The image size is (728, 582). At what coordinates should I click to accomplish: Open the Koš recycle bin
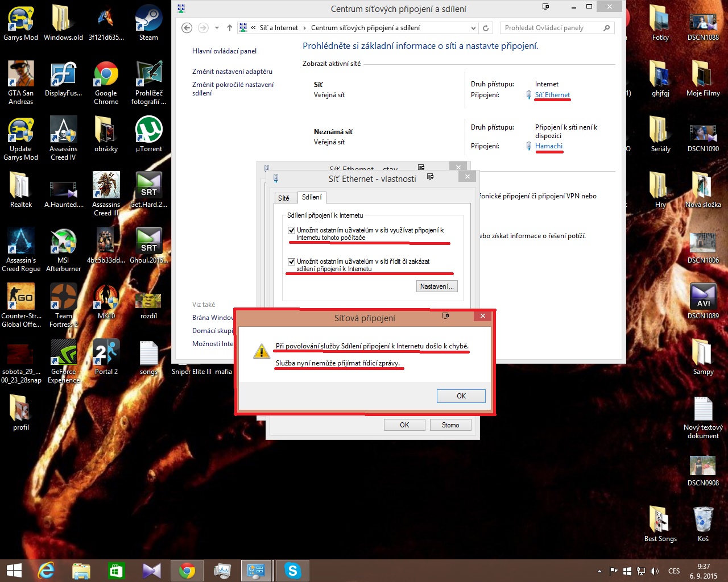(x=704, y=524)
